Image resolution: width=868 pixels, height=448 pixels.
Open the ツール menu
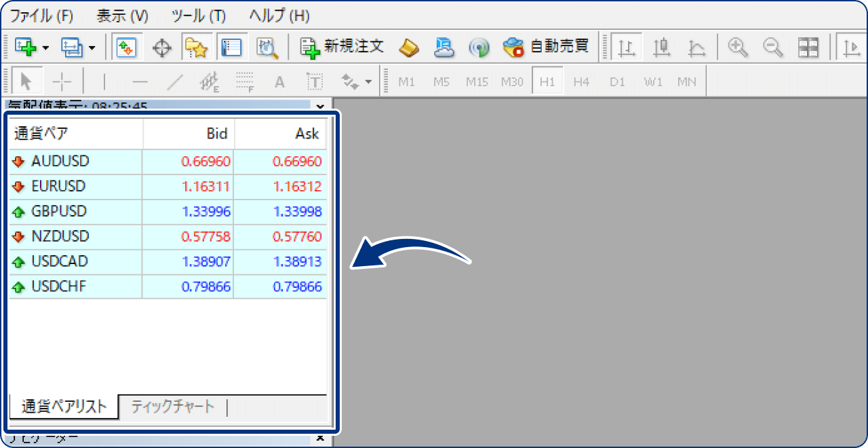[x=200, y=15]
